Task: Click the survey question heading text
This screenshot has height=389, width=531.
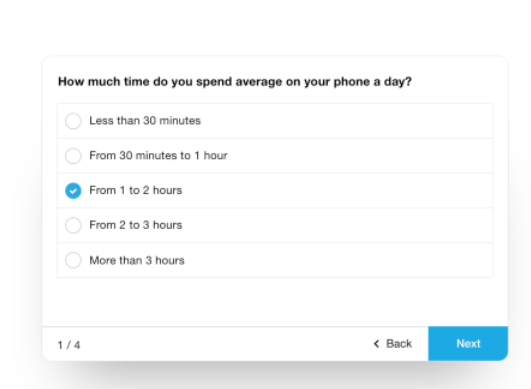Action: 235,82
